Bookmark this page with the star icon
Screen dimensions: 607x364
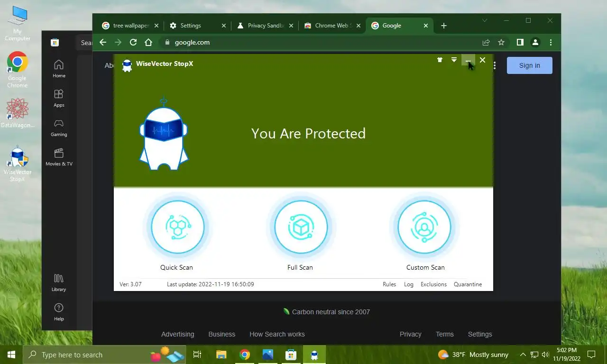[501, 42]
